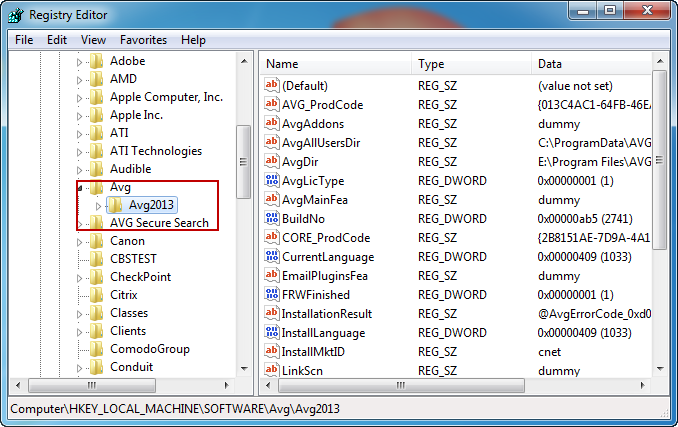Click the string icon beside (Default)

point(272,85)
